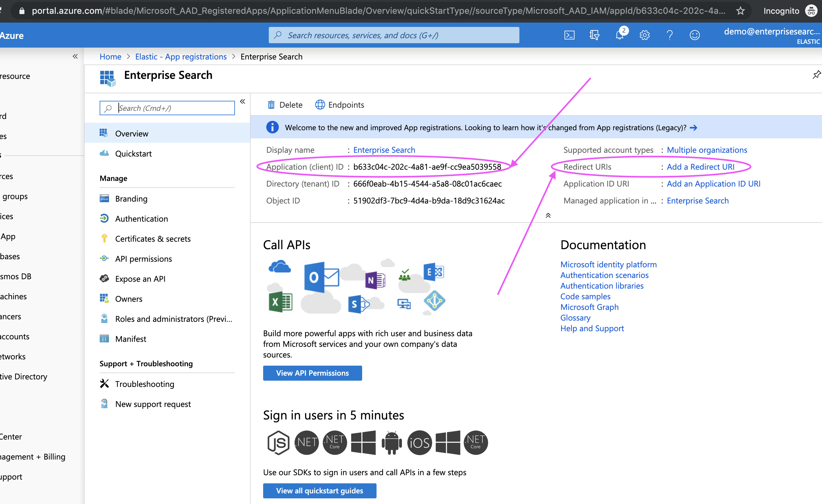
Task: Open directory and subscription filter icon
Action: (x=594, y=35)
